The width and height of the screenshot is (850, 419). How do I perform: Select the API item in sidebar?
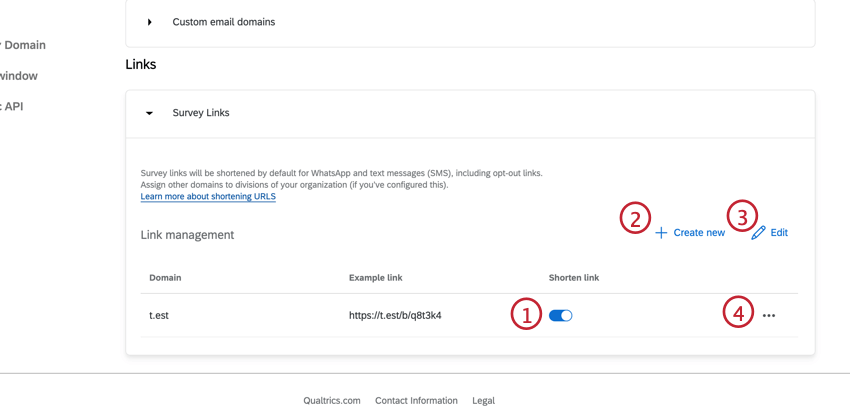click(12, 106)
